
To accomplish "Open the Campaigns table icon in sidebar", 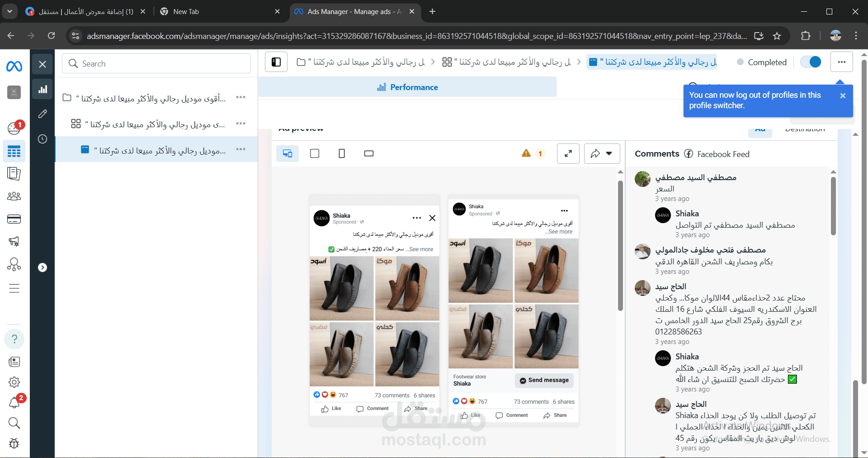I will (14, 152).
